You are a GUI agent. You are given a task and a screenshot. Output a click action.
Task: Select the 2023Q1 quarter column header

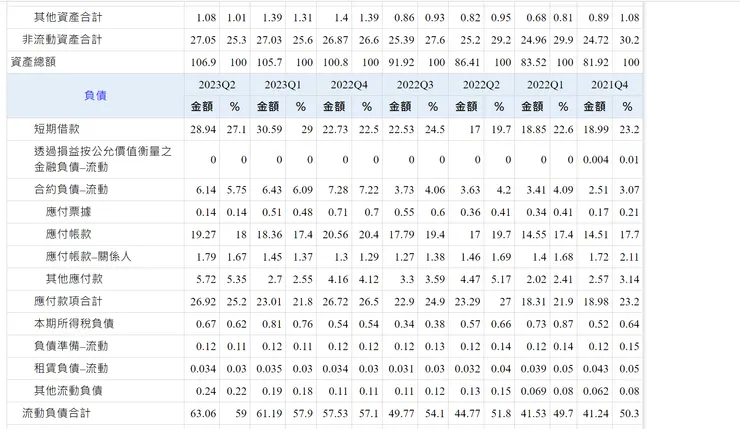click(283, 85)
